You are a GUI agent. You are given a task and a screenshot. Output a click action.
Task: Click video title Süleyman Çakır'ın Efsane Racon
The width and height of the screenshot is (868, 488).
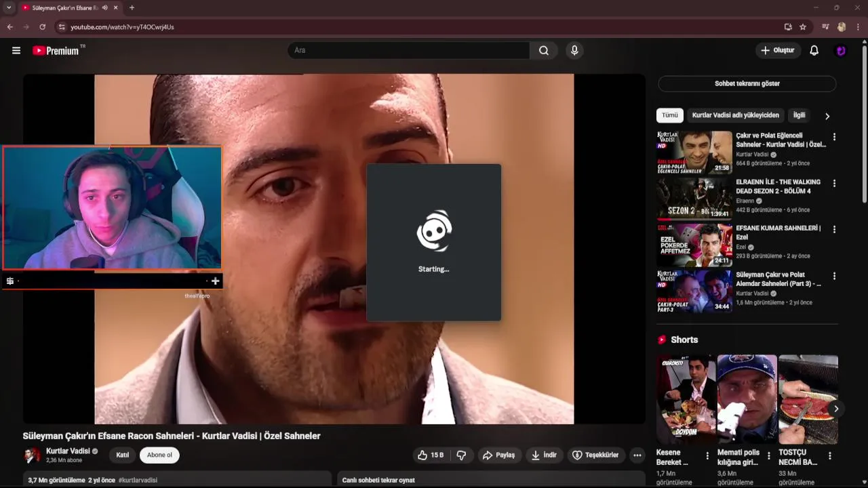[x=172, y=436]
